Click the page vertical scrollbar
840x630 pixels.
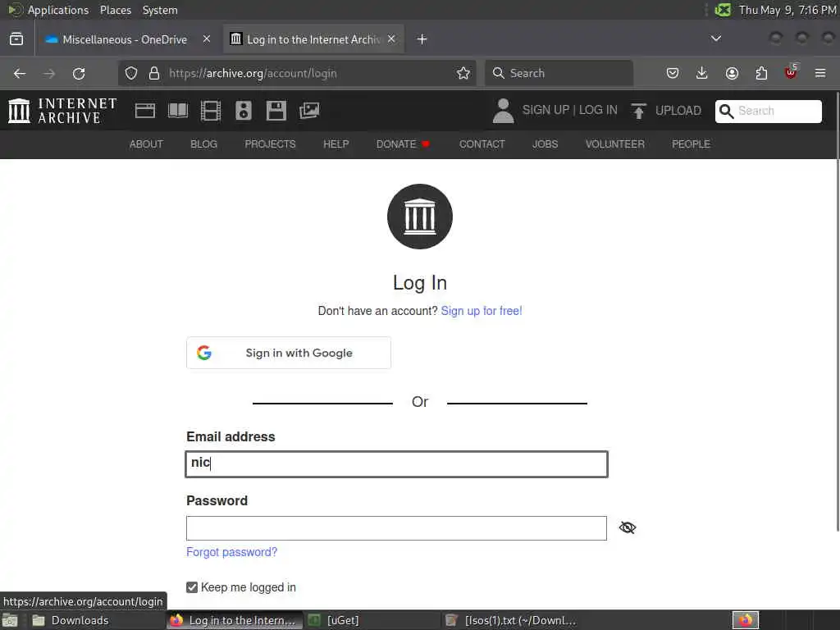point(837,311)
